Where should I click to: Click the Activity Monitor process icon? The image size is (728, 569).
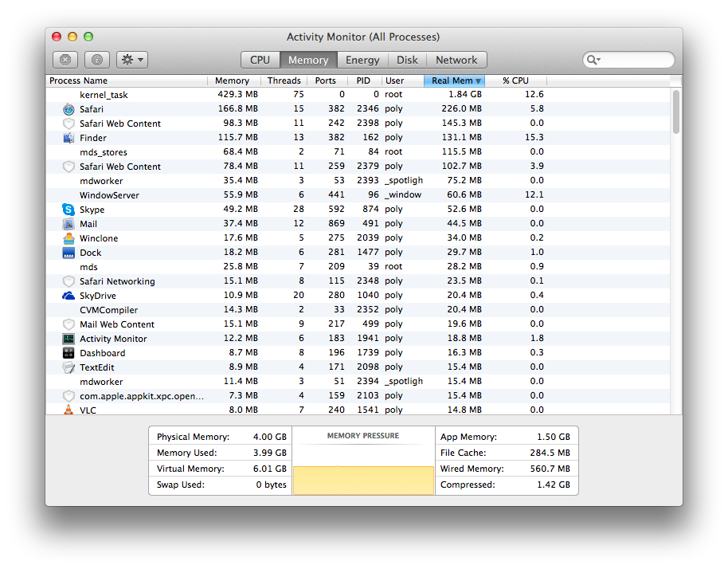(68, 339)
